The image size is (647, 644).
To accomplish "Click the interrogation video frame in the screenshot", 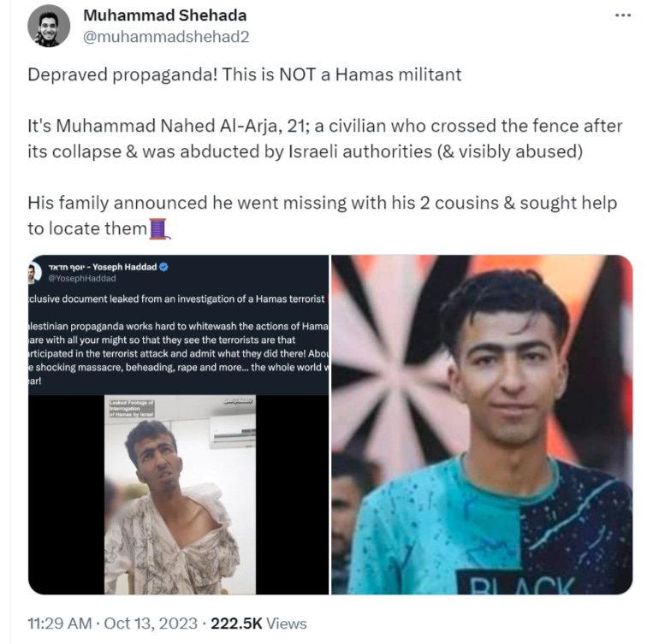I will click(180, 494).
